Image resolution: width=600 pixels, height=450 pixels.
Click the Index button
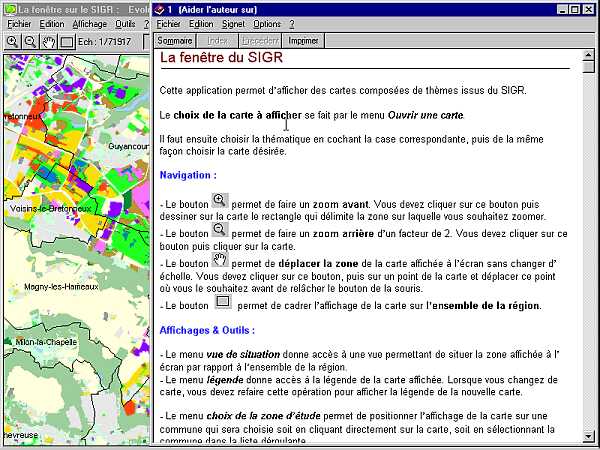[217, 41]
